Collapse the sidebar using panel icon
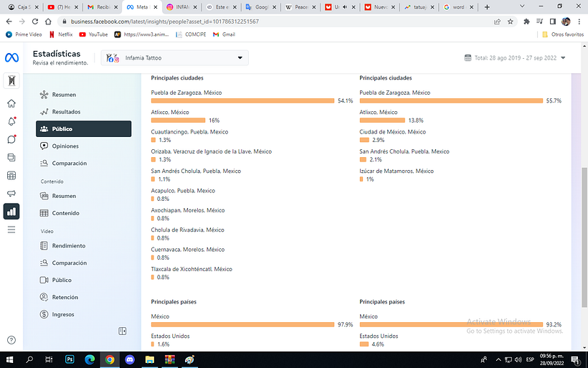 (x=123, y=331)
